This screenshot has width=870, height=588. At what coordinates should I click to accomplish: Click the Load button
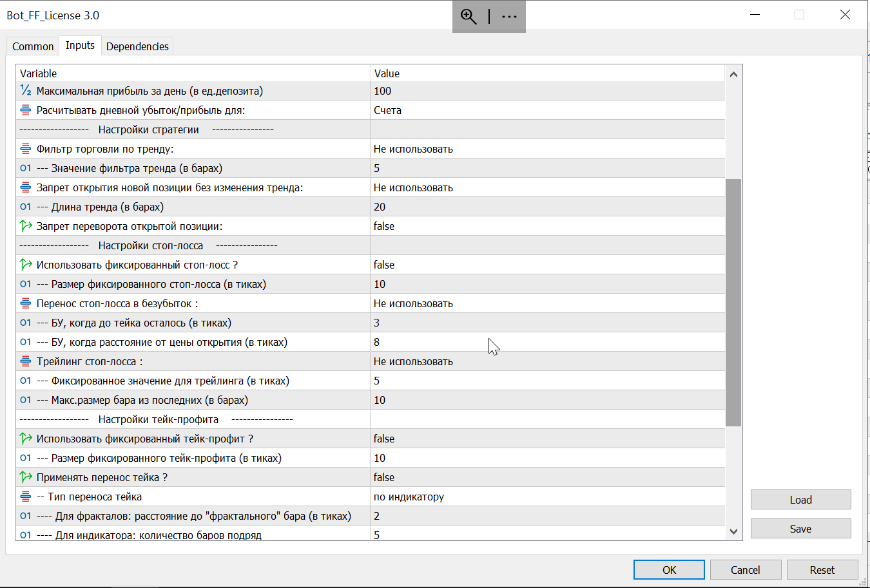(800, 500)
